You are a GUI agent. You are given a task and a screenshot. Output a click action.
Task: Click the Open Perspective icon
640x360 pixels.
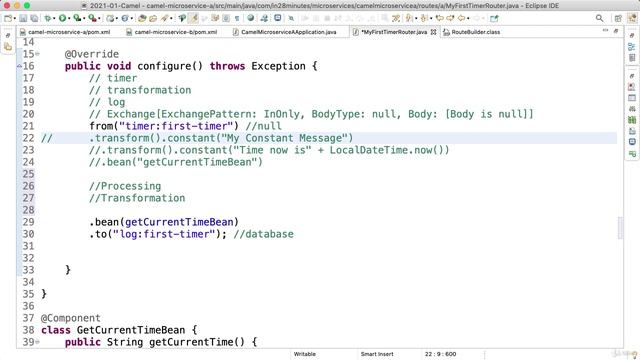coord(618,18)
